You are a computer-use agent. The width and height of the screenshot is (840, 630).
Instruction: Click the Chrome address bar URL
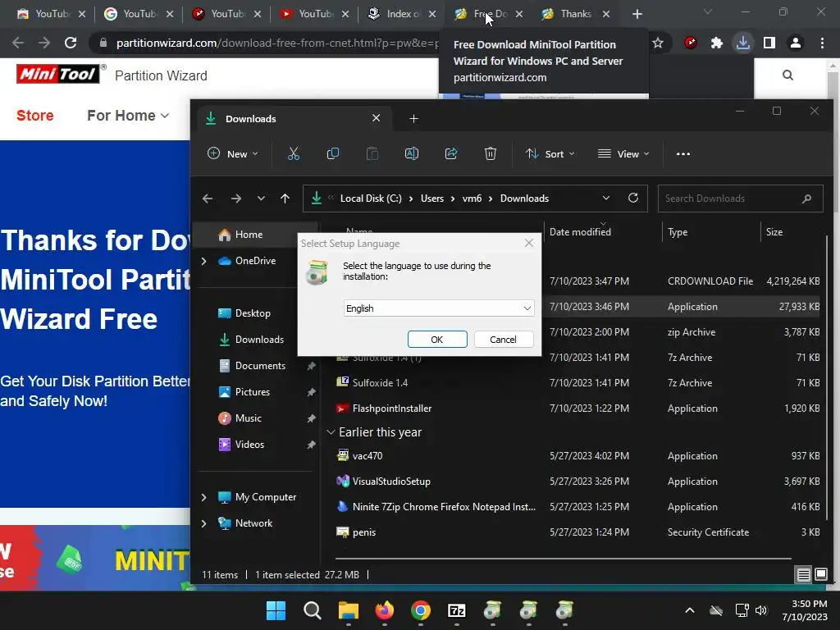(277, 43)
